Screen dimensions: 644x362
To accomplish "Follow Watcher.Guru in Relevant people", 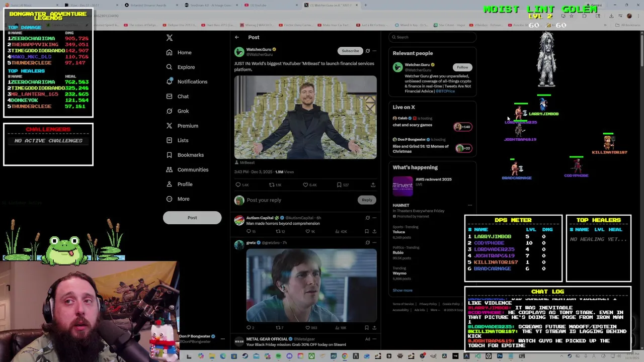I will (462, 67).
